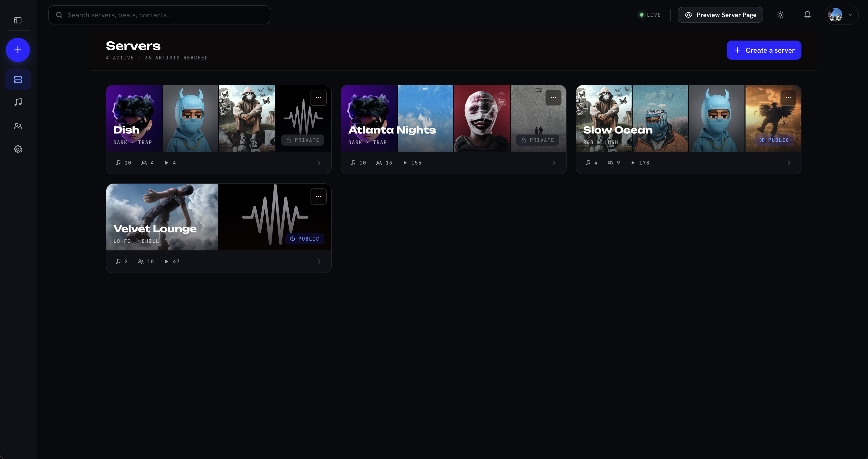Click Atlanta Nights members count 13
The width and height of the screenshot is (868, 459).
pos(384,163)
